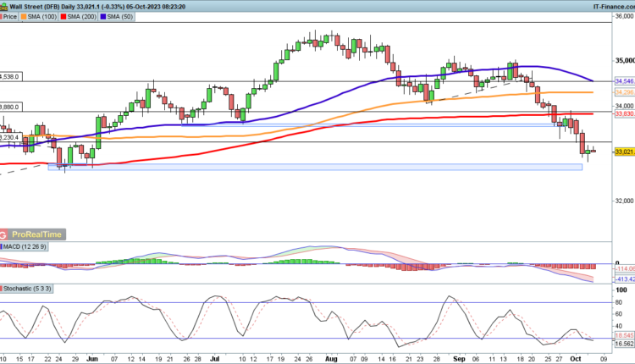Click the Stochastic 18.545 value tag
Image resolution: width=635 pixels, height=364 pixels.
click(x=623, y=336)
